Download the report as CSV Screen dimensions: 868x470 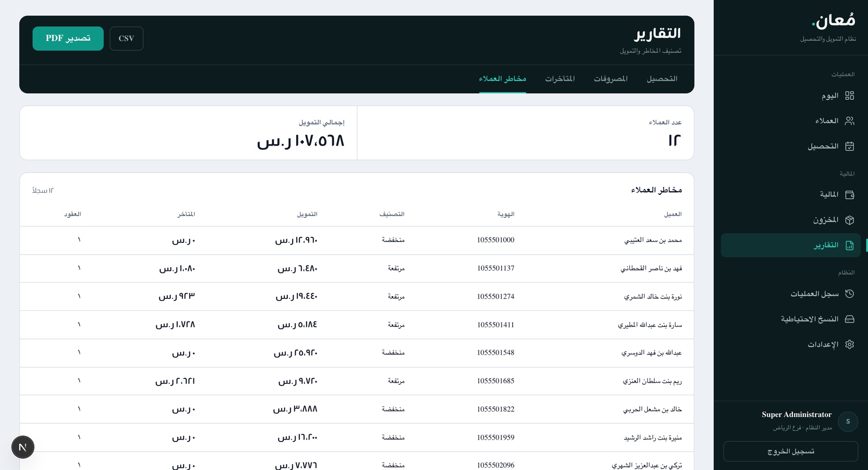pos(126,39)
